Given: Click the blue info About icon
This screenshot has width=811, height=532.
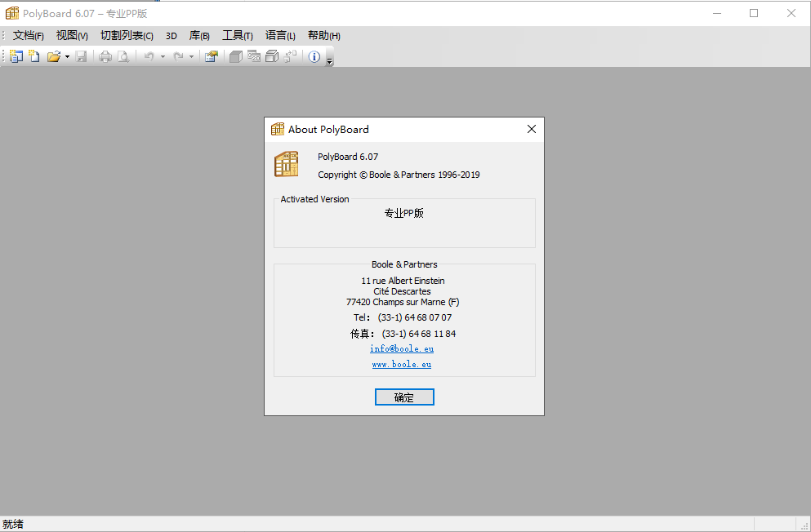Looking at the screenshot, I should pyautogui.click(x=314, y=56).
